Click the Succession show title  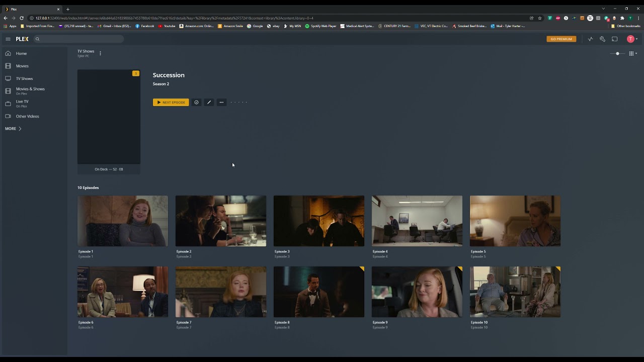169,75
